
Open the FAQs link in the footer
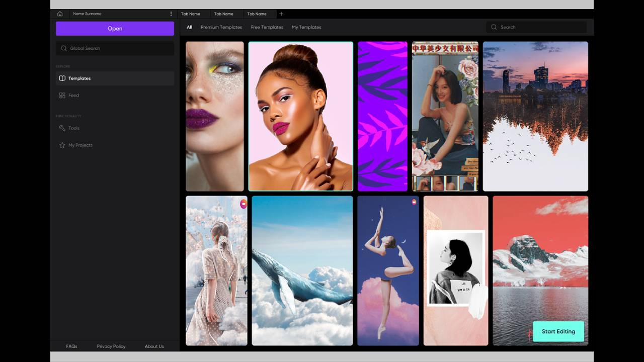coord(71,346)
